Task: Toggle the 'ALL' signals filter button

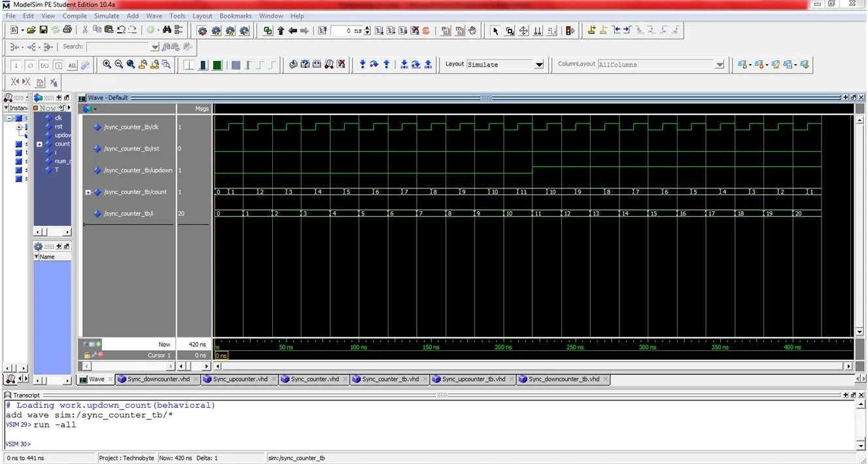Action: [71, 65]
